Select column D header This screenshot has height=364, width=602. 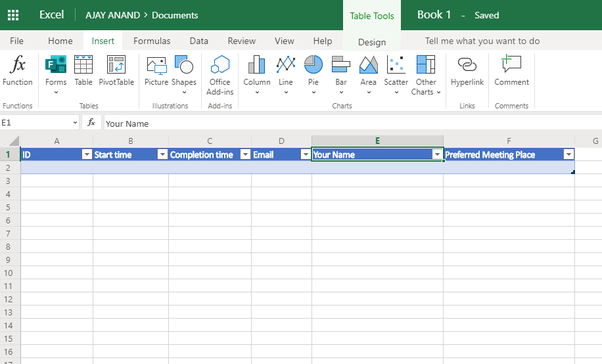pyautogui.click(x=281, y=141)
